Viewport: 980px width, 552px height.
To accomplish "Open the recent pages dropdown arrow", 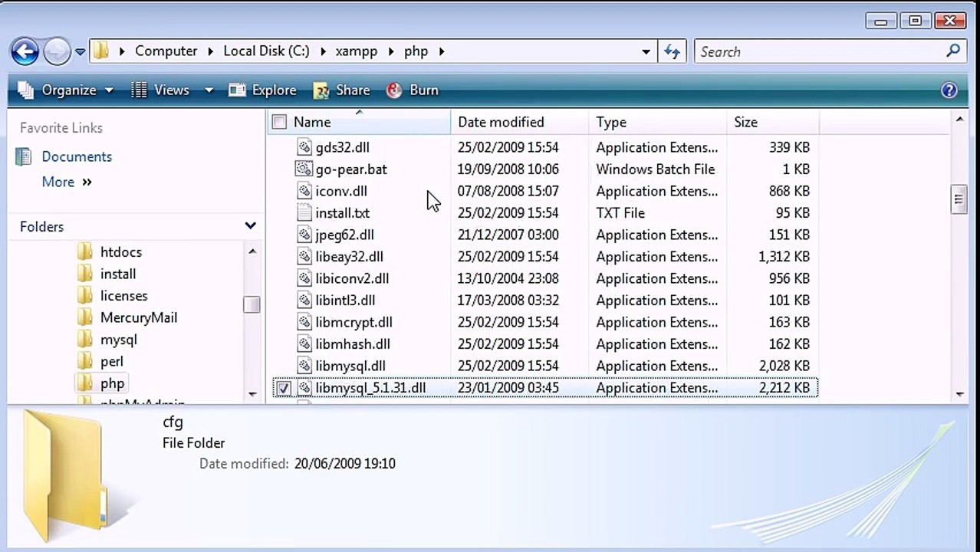I will coord(80,52).
